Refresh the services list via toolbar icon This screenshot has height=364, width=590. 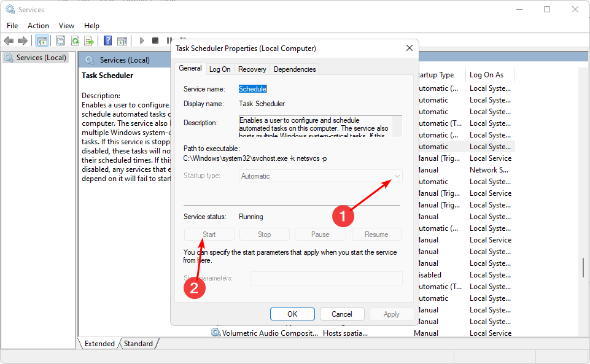click(76, 41)
